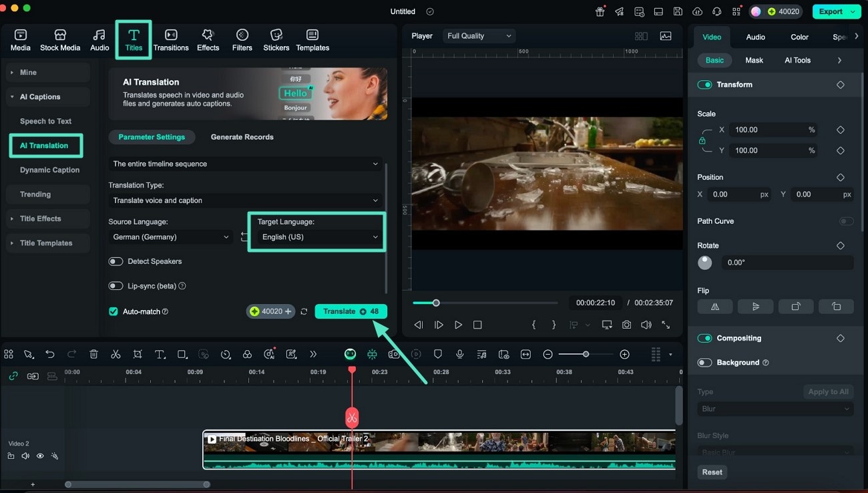The width and height of the screenshot is (868, 493).
Task: Click the player progress slider
Action: [x=485, y=303]
